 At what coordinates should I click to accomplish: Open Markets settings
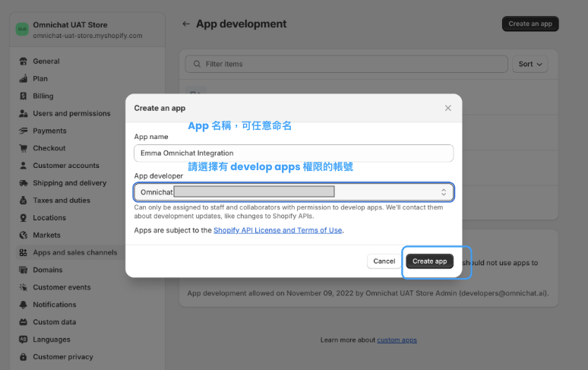pos(46,235)
